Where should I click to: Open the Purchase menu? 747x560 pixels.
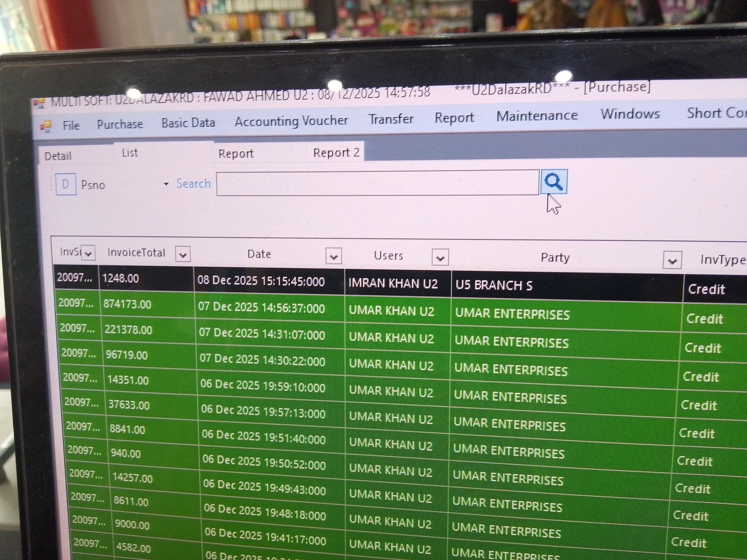coord(120,125)
